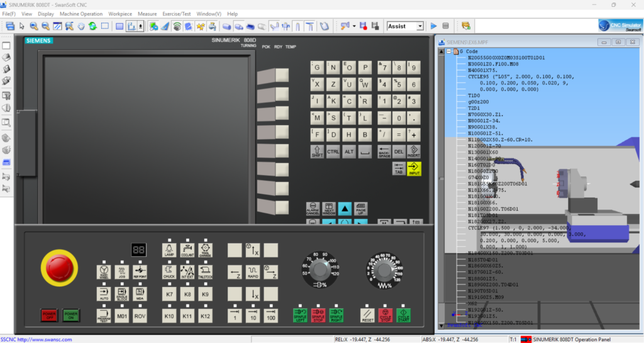Collapse the G Code tree node
Viewport: 644px width, 343px height.
tap(448, 52)
